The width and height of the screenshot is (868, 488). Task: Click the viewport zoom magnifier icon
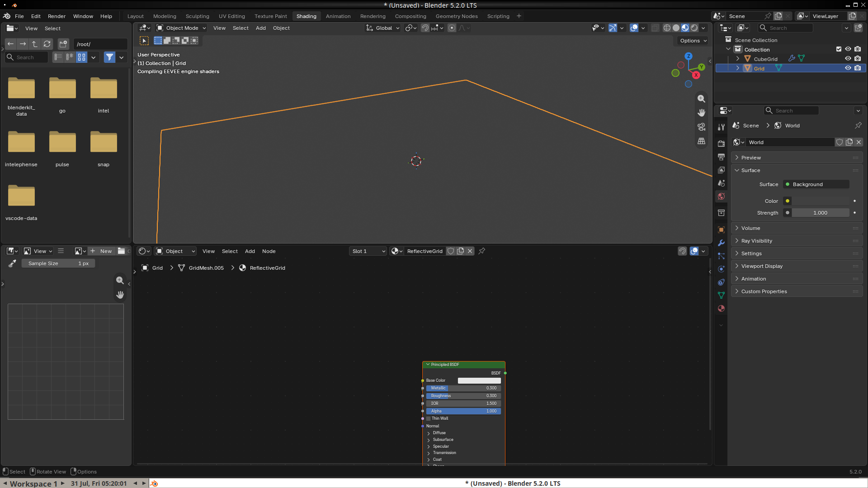pyautogui.click(x=701, y=99)
